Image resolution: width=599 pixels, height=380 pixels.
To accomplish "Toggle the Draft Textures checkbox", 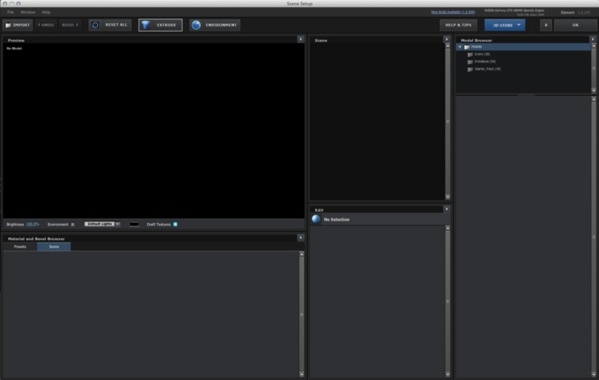I will (175, 225).
